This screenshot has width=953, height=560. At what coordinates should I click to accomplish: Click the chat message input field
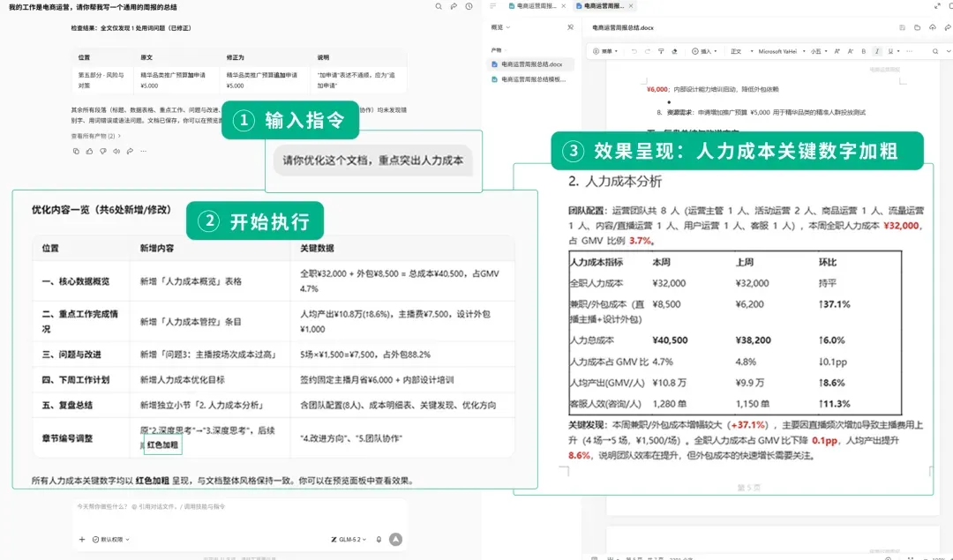239,506
